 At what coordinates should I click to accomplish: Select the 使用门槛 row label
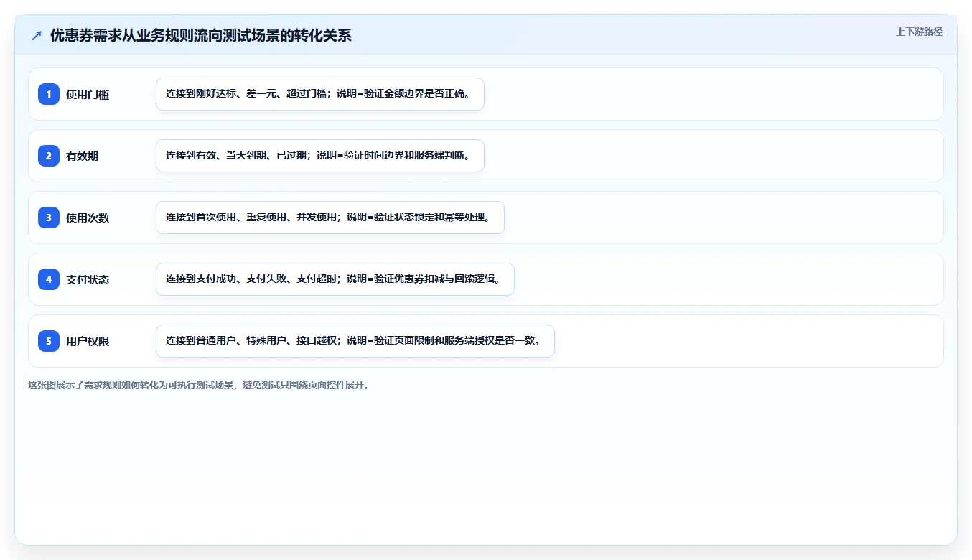pos(88,94)
